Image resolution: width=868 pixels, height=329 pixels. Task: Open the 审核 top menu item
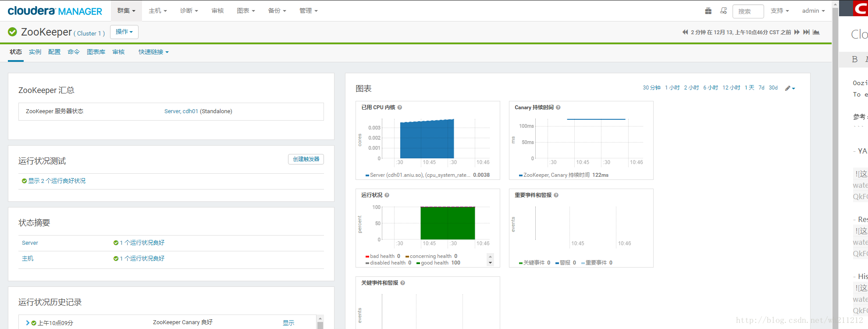(x=217, y=11)
